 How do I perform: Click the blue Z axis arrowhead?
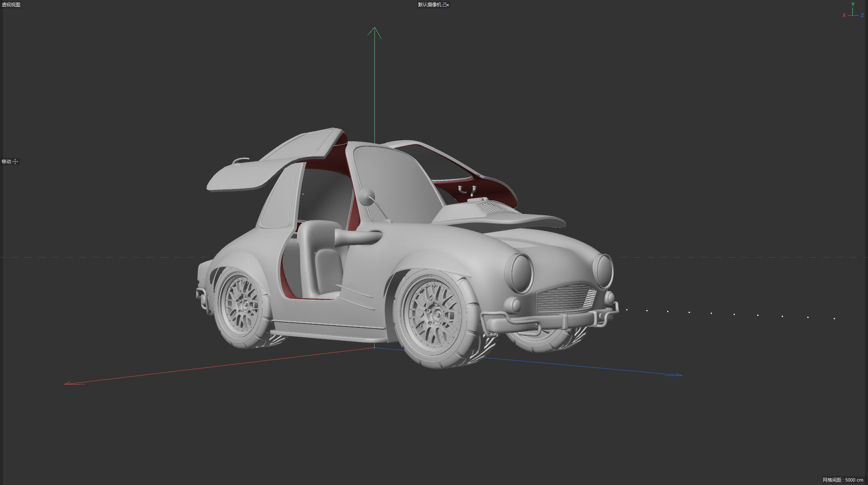tap(674, 375)
